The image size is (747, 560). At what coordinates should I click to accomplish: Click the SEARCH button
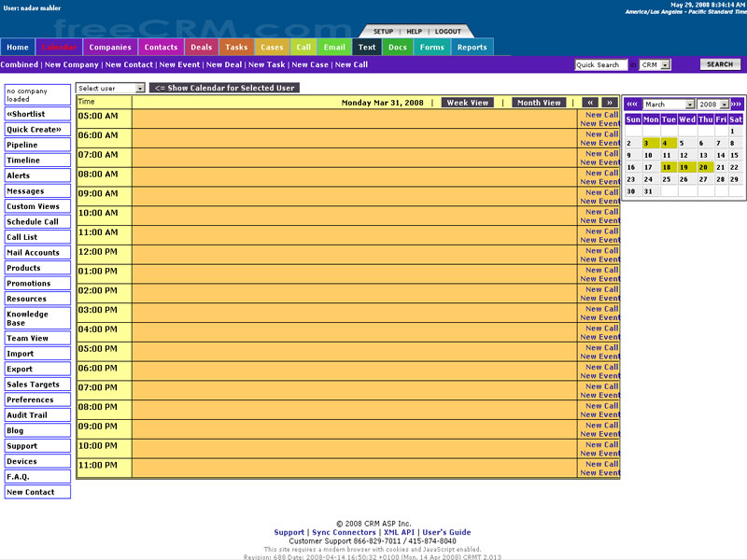[x=720, y=64]
